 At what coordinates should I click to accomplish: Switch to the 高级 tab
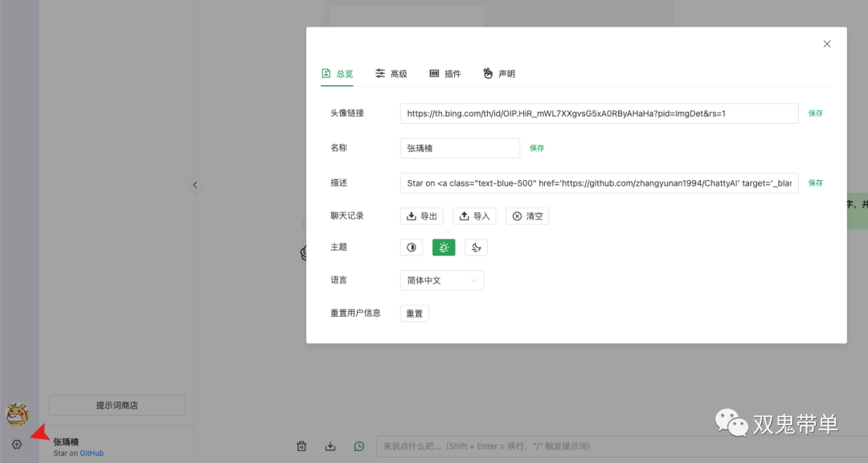(x=391, y=73)
